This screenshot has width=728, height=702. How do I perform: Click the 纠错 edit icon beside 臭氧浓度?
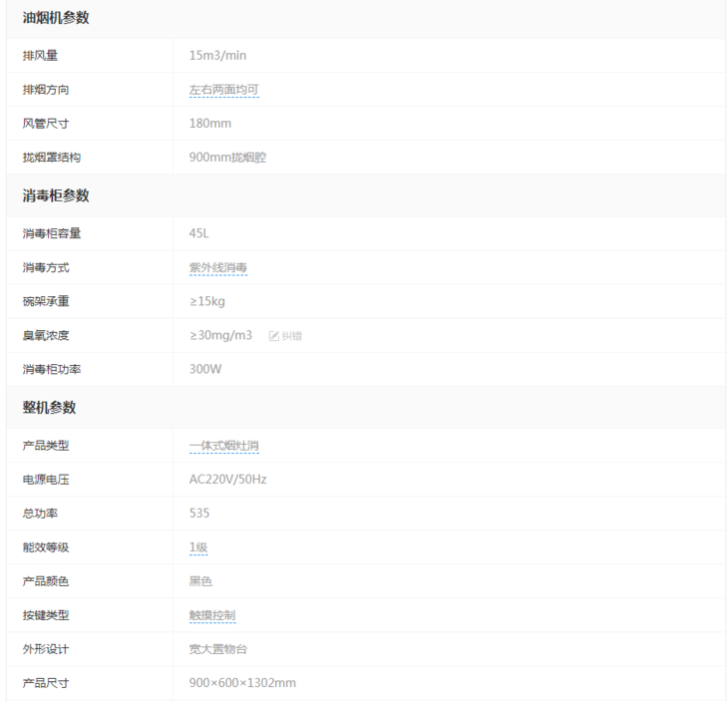[285, 336]
